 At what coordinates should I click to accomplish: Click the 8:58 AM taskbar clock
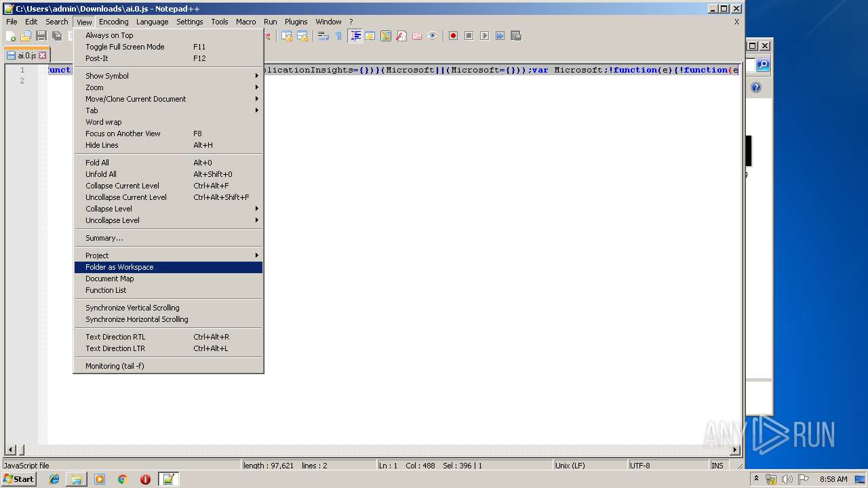click(x=833, y=479)
